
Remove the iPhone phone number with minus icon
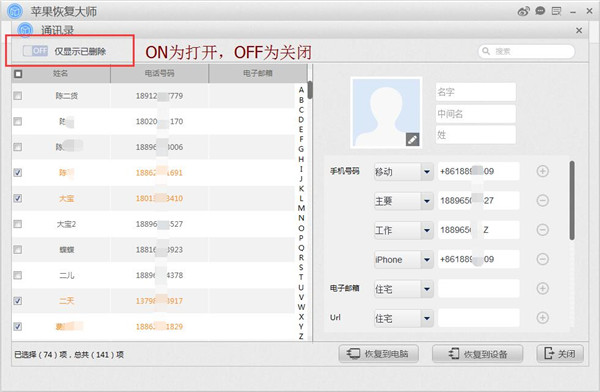(542, 259)
